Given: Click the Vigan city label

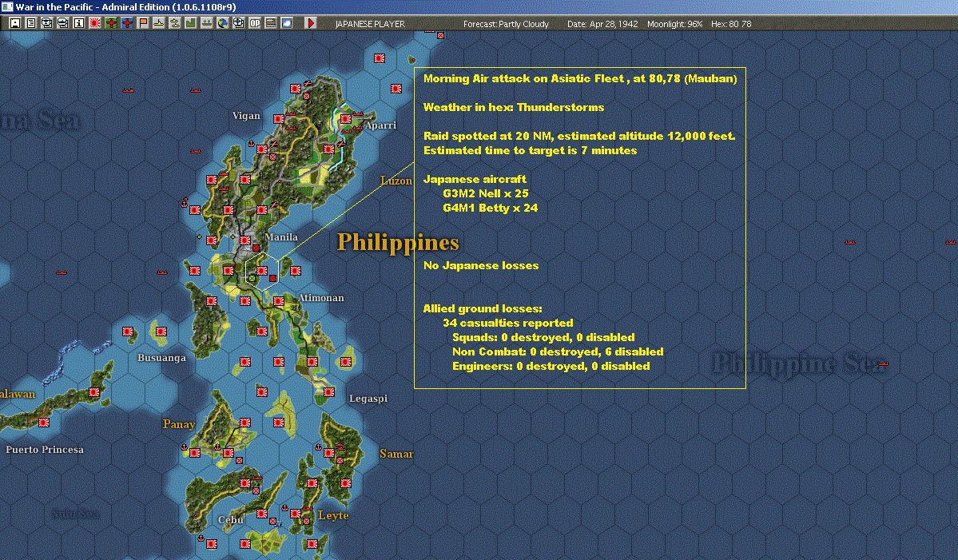Looking at the screenshot, I should point(246,116).
